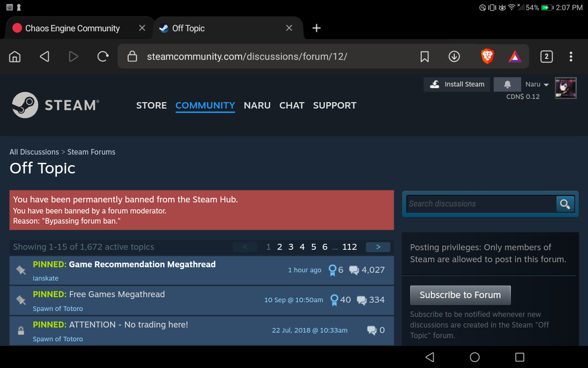Tap the battery 54% status indicator
The image size is (588, 368).
tap(539, 7)
